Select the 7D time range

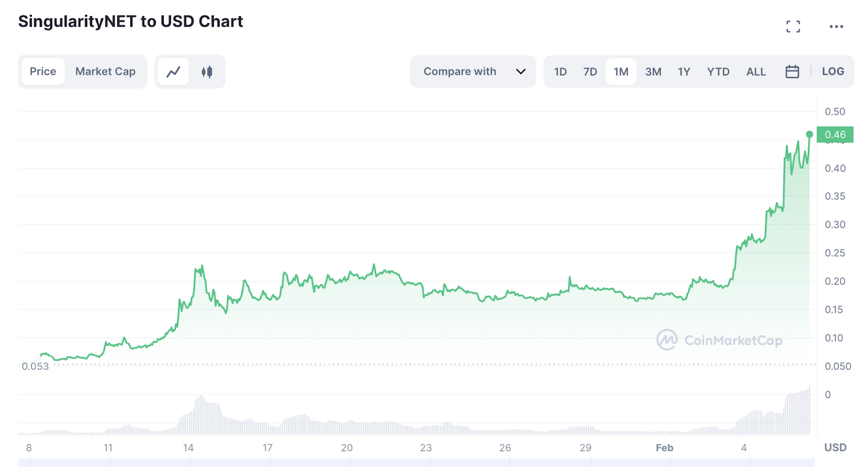[x=590, y=72]
